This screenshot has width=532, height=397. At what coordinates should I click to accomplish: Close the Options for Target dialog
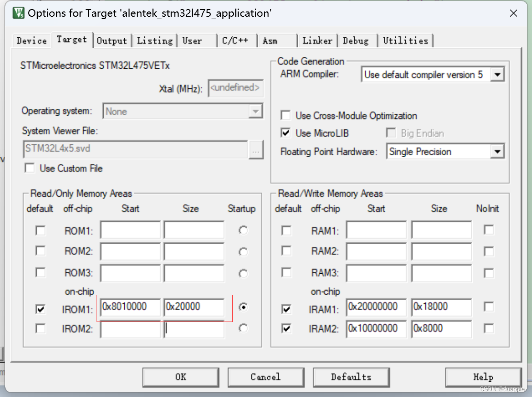point(513,13)
